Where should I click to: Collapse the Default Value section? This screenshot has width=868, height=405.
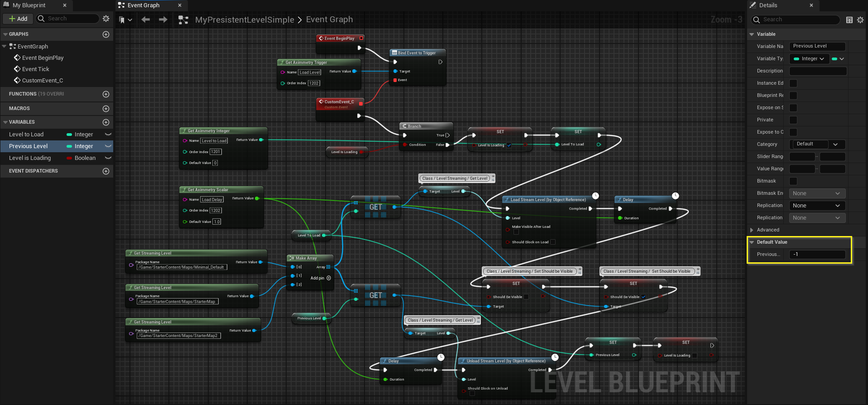(752, 242)
